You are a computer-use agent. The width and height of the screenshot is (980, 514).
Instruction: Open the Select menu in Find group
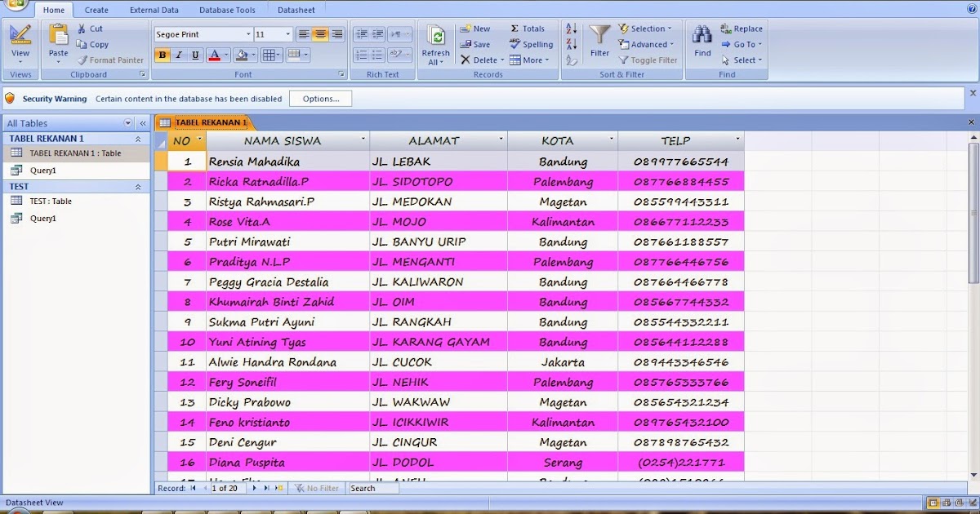(742, 60)
